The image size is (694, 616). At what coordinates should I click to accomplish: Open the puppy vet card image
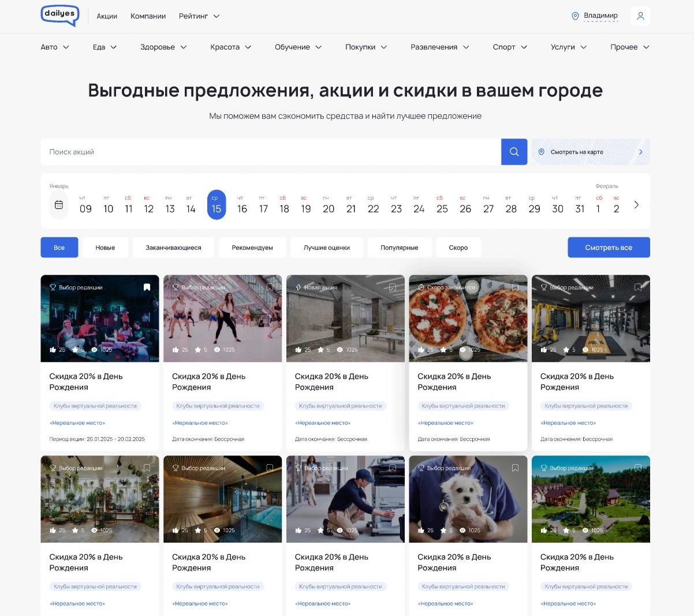(468, 499)
